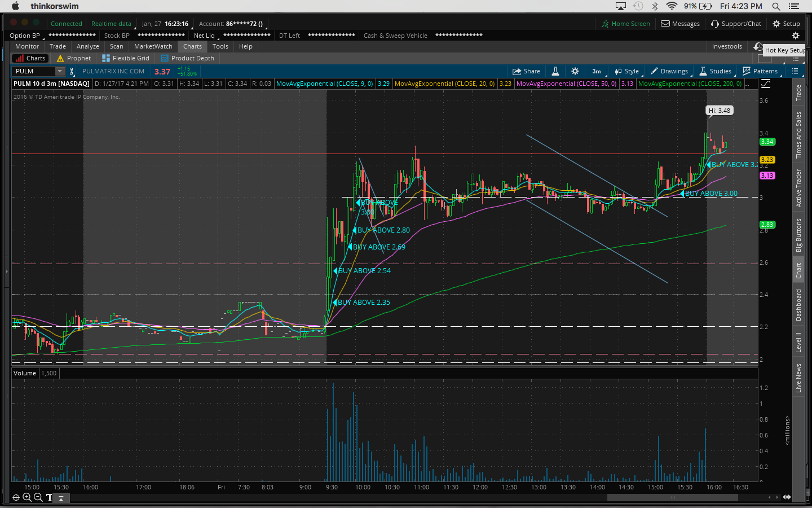Open the Patterns menu
Screen dimensions: 812x508
(x=760, y=71)
